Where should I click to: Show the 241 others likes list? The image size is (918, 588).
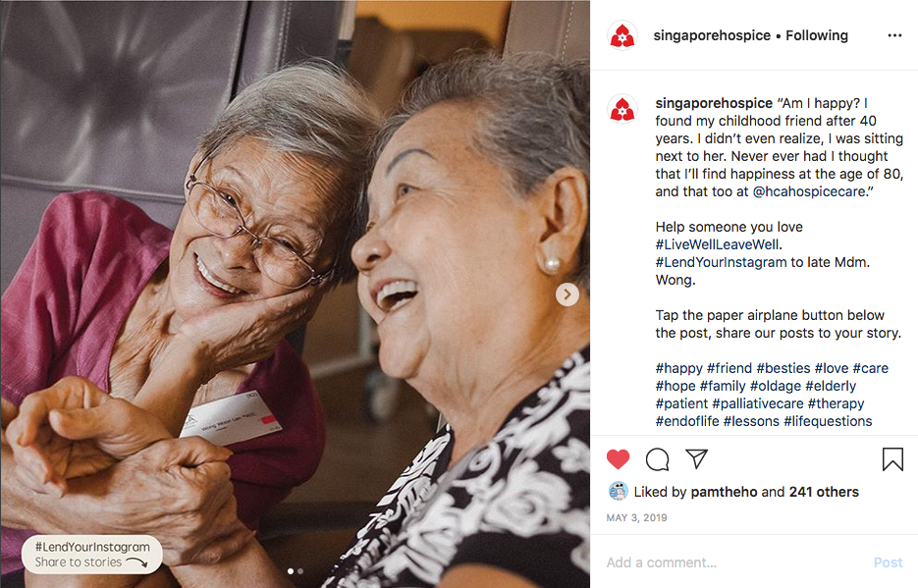point(824,492)
